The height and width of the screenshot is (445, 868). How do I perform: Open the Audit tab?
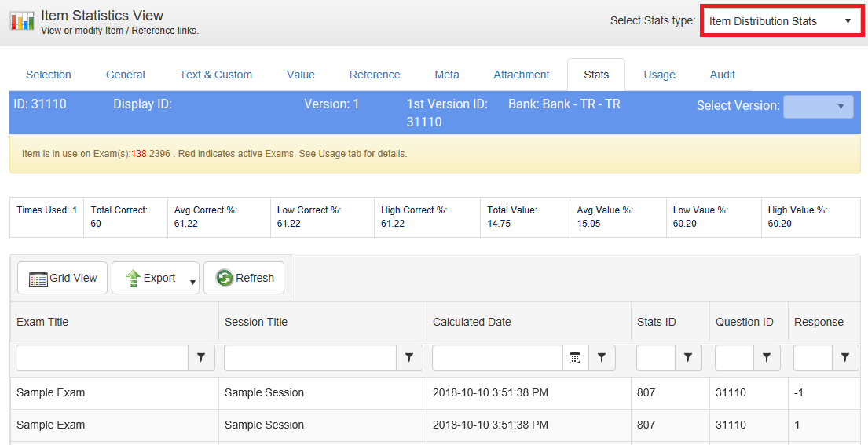click(x=722, y=75)
